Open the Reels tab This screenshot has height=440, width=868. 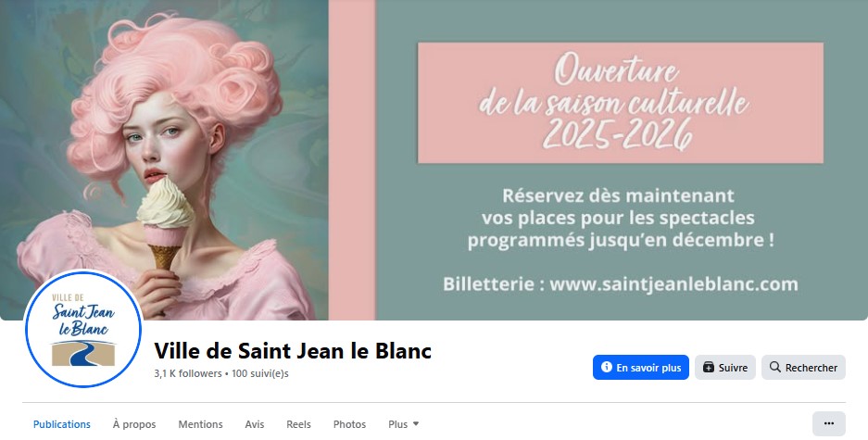pyautogui.click(x=298, y=424)
